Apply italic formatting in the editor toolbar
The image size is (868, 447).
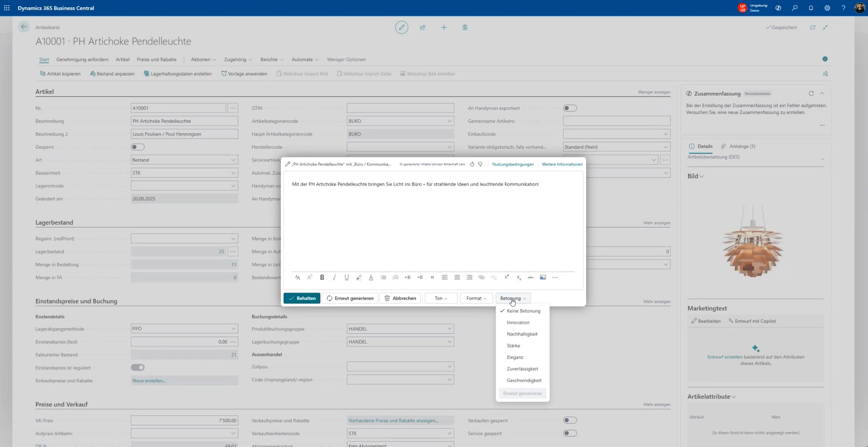(334, 278)
